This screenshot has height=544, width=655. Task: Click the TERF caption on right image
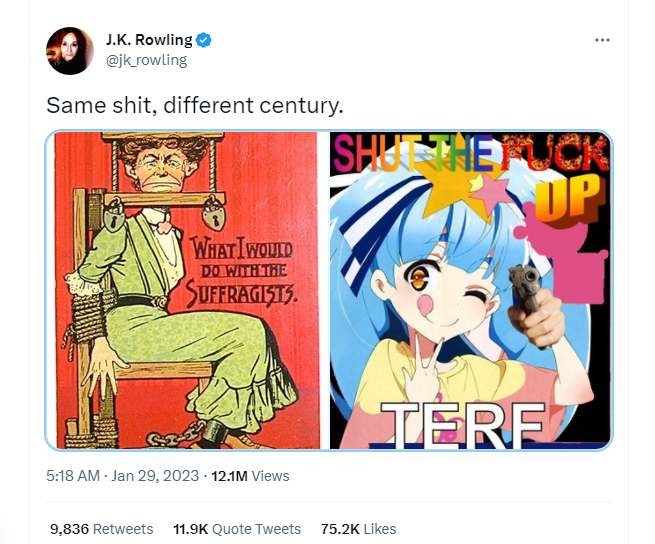(464, 424)
